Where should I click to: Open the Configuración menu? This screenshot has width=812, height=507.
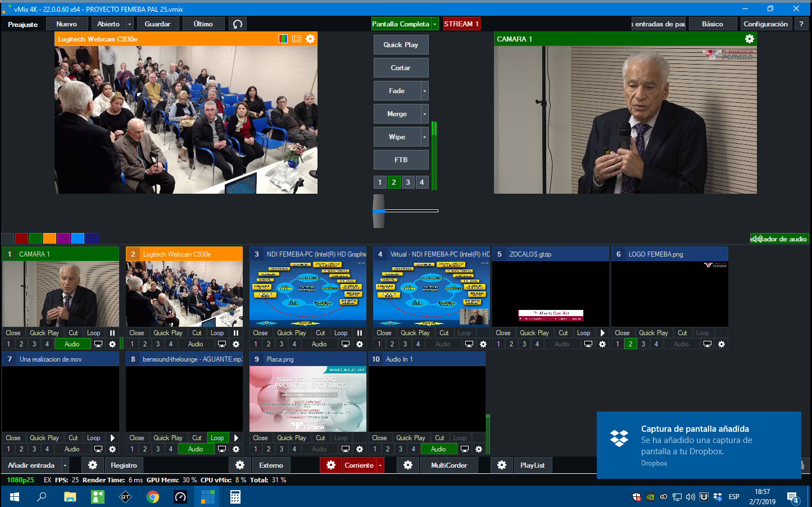pyautogui.click(x=765, y=24)
